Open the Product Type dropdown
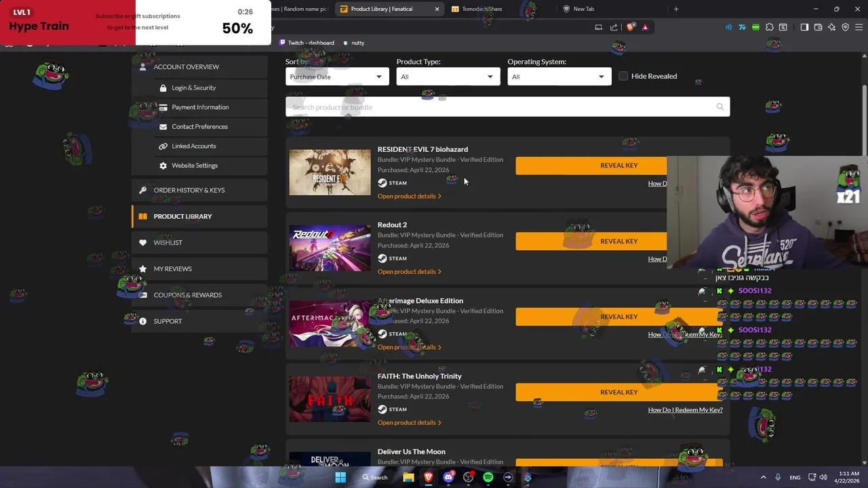The image size is (868, 488). click(x=448, y=77)
